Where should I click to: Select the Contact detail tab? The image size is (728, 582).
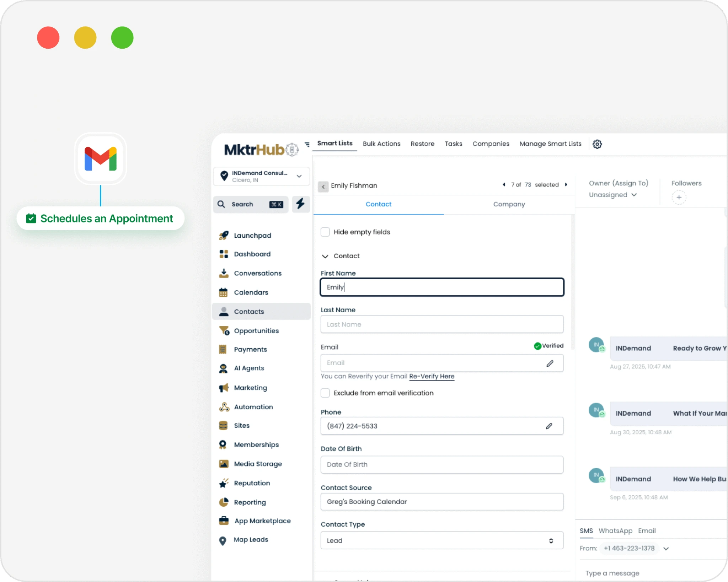pos(378,204)
